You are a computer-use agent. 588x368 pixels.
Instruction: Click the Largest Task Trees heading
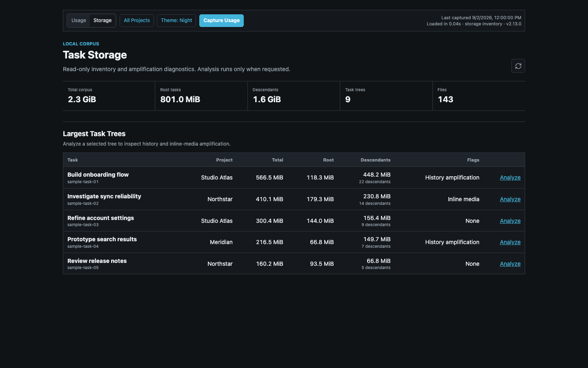[x=94, y=134]
